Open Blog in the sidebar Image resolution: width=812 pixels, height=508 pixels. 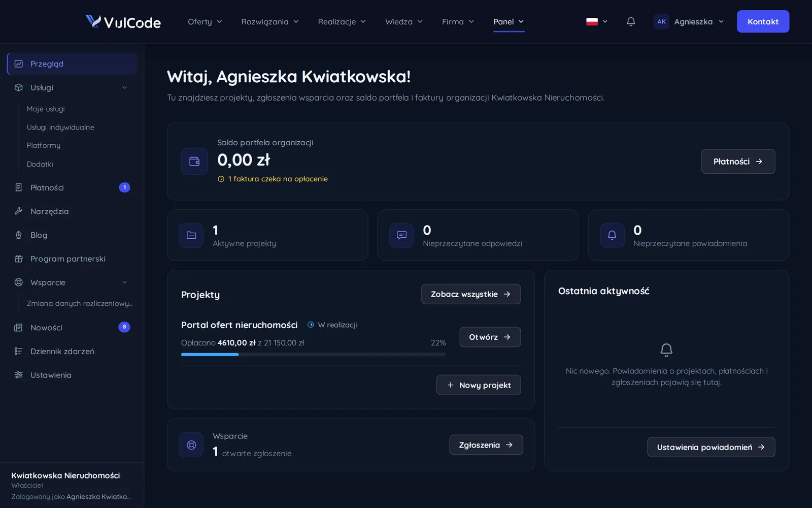coord(72,235)
